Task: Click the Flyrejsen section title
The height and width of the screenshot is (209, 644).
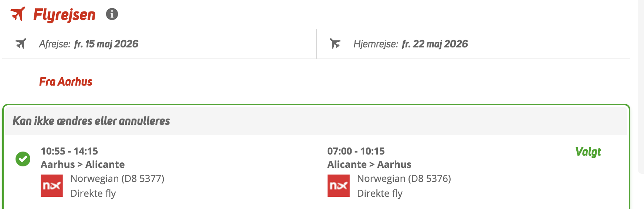Action: (x=64, y=15)
